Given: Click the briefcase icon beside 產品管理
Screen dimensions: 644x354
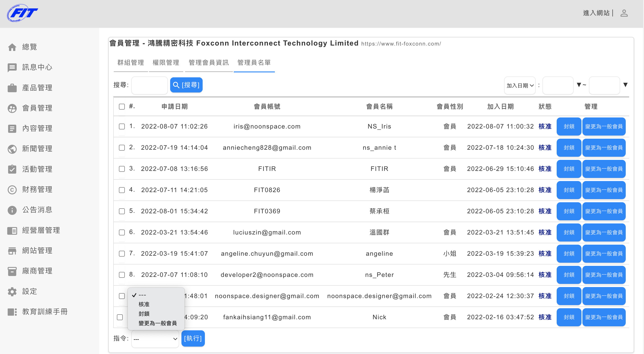Looking at the screenshot, I should tap(12, 88).
